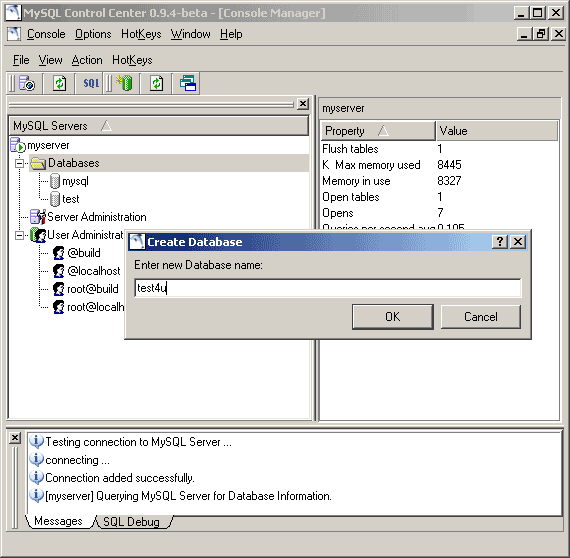570x558 pixels.
Task: Select the Opens property row
Action: (439, 213)
